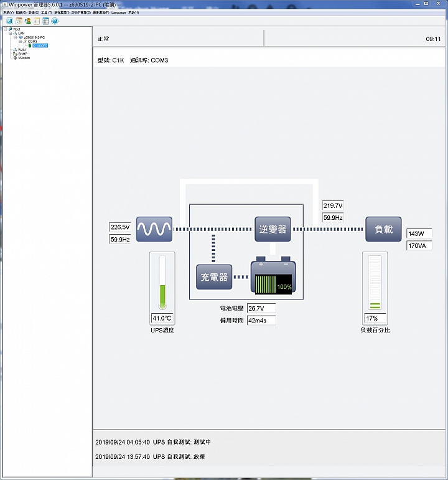Image resolution: width=448 pixels, height=480 pixels.
Task: Click the Root tree node icon
Action: click(11, 29)
